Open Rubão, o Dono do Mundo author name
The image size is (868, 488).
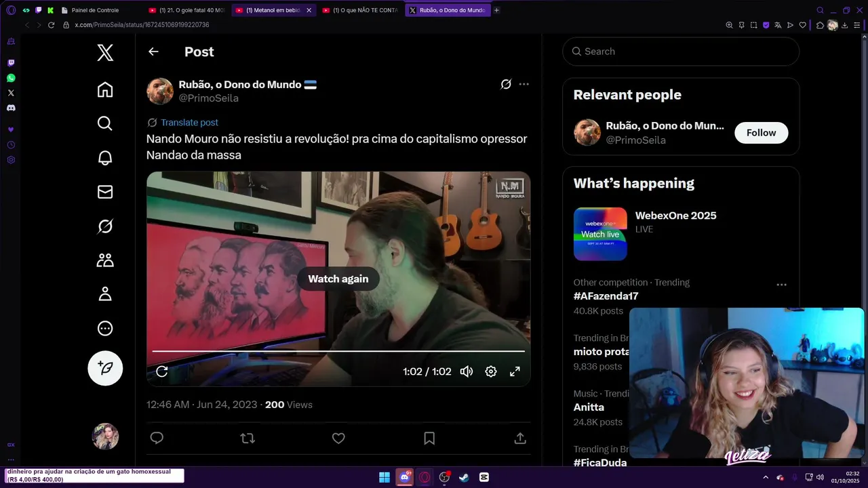point(240,85)
